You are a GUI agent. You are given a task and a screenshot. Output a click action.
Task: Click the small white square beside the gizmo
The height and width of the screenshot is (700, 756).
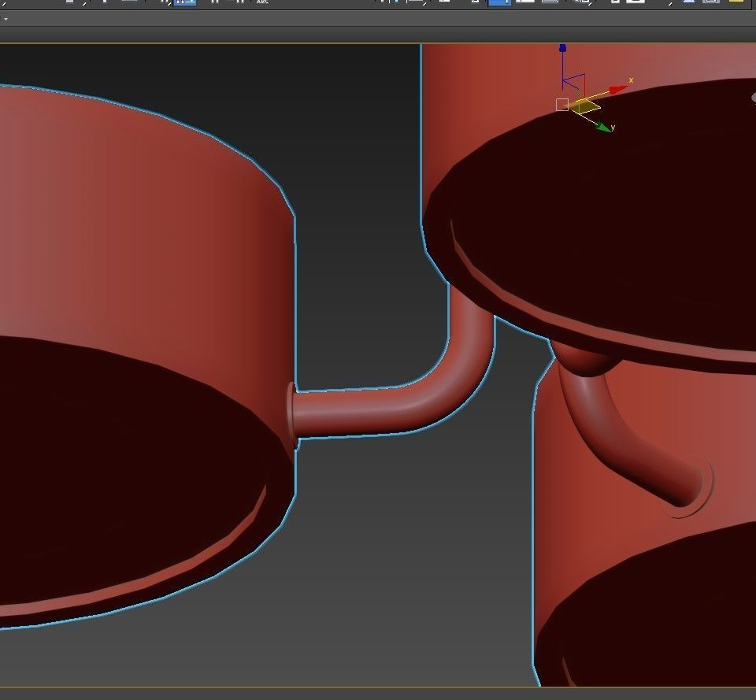[x=562, y=105]
